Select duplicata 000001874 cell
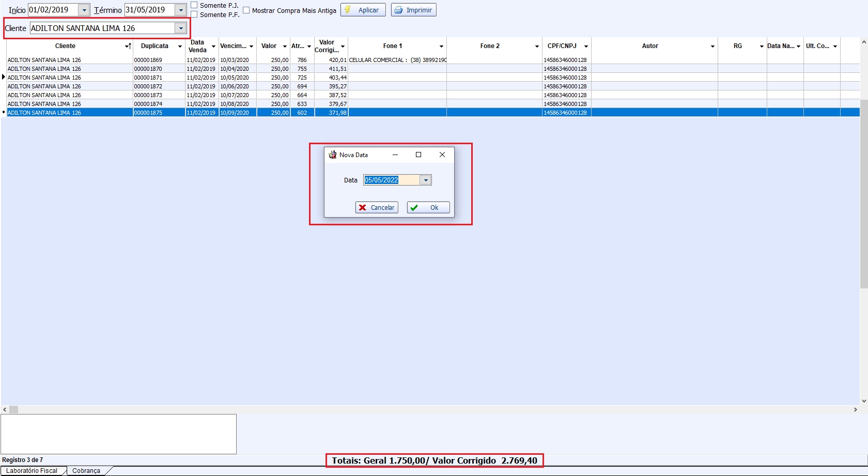This screenshot has width=868, height=476. 159,104
